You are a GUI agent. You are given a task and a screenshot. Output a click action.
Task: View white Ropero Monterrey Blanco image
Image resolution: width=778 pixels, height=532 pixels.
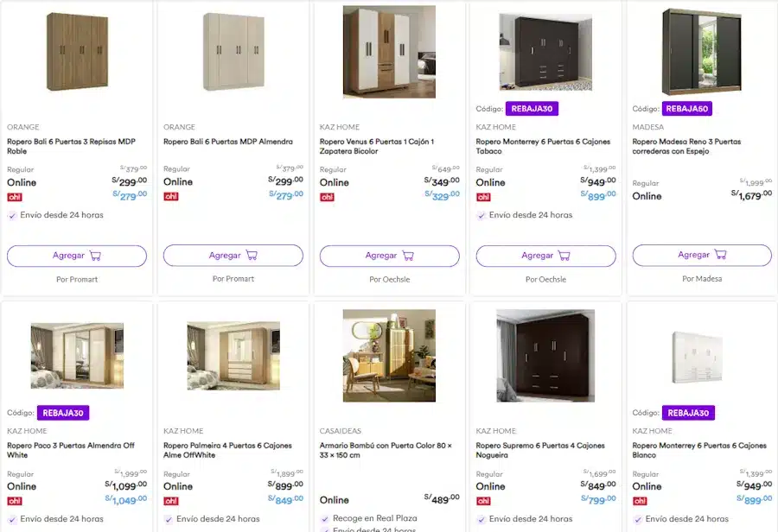coord(701,356)
